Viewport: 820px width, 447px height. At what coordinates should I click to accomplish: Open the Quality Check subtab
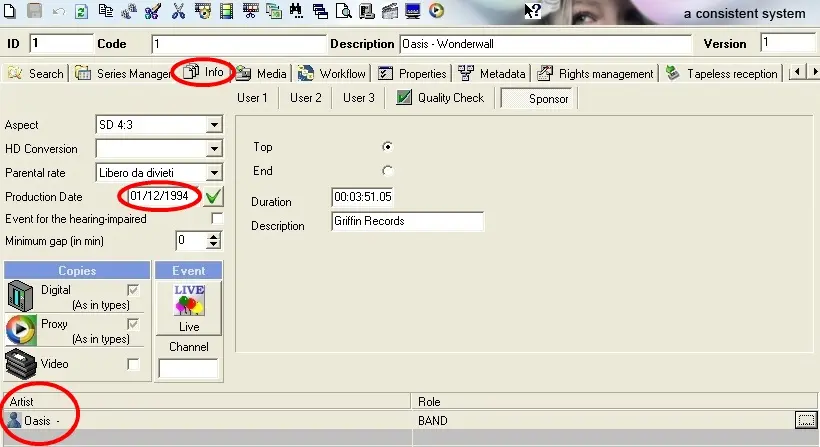tap(441, 98)
